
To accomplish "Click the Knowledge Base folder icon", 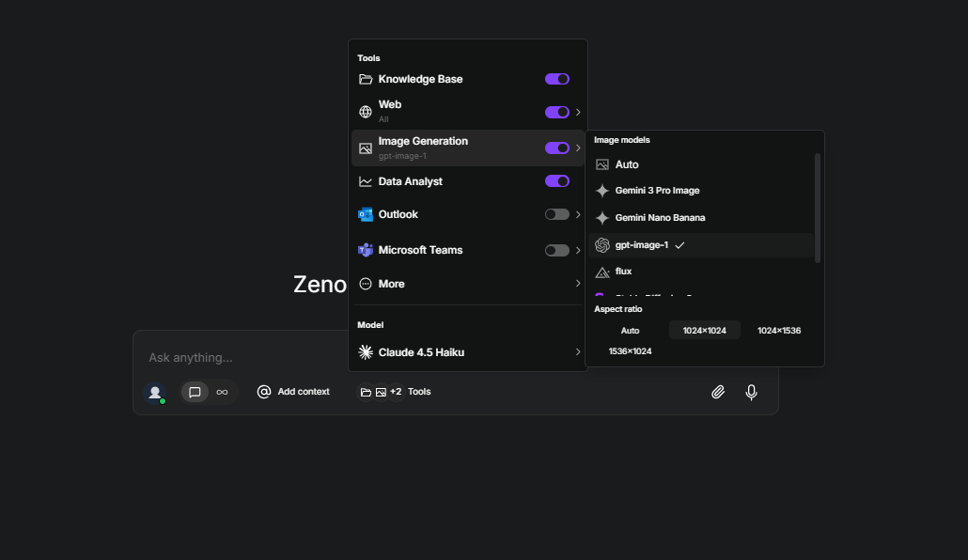I will pos(366,79).
